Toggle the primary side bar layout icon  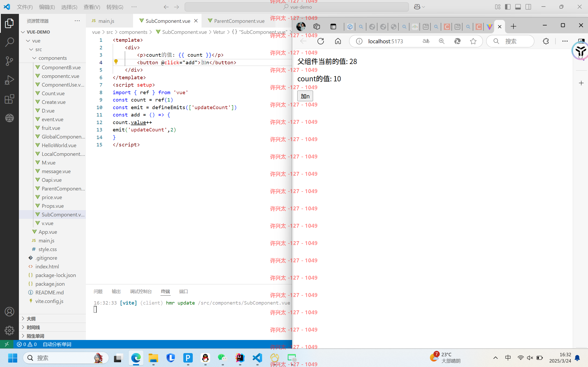coord(508,7)
